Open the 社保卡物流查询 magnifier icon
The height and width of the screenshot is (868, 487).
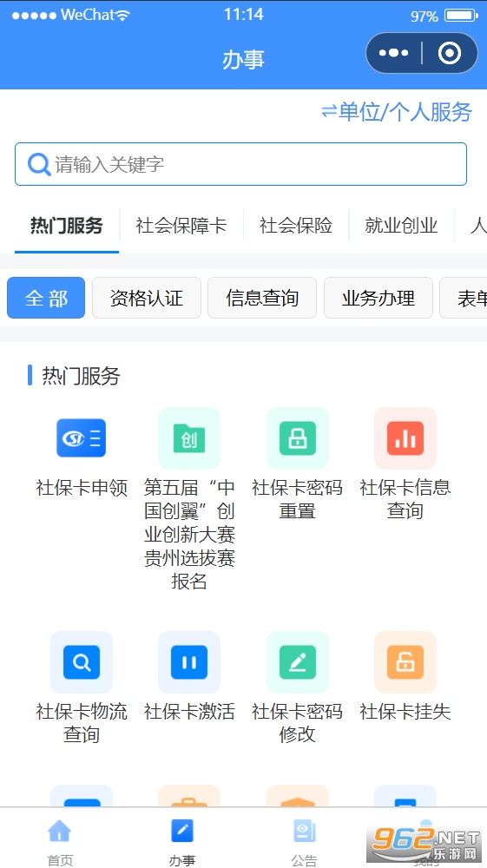pyautogui.click(x=82, y=662)
